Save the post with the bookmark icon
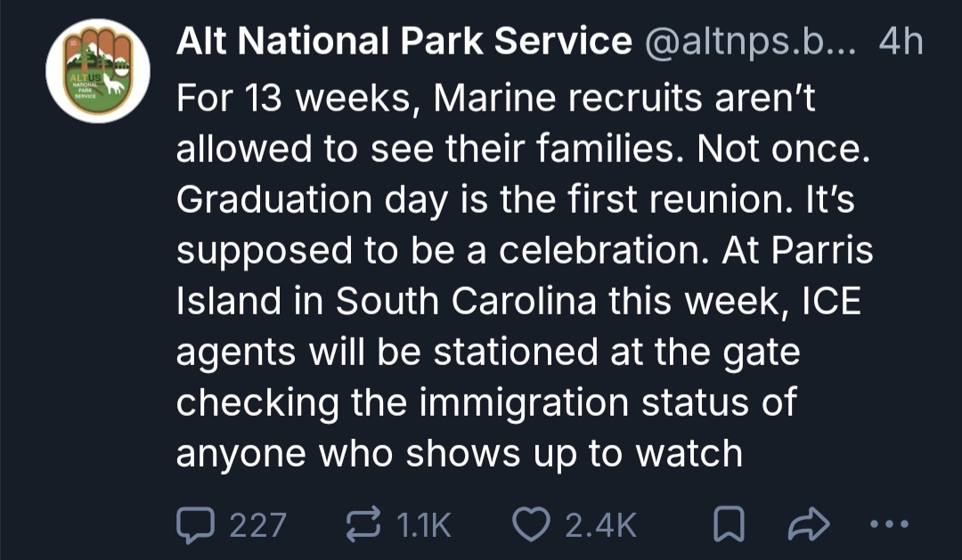The image size is (962, 560). (730, 524)
